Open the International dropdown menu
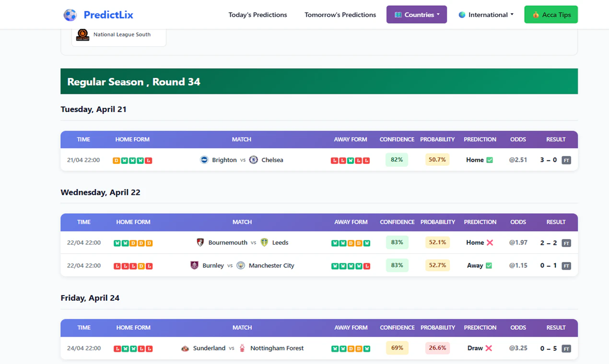 pos(486,15)
